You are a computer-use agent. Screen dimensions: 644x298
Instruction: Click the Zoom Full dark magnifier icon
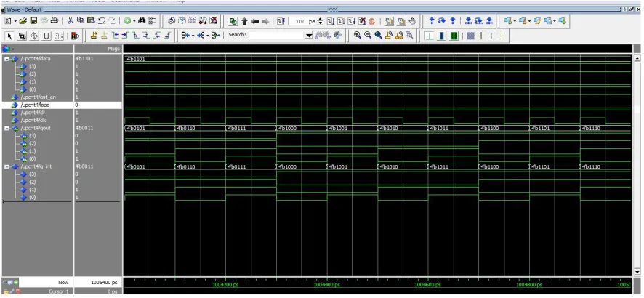coord(378,36)
